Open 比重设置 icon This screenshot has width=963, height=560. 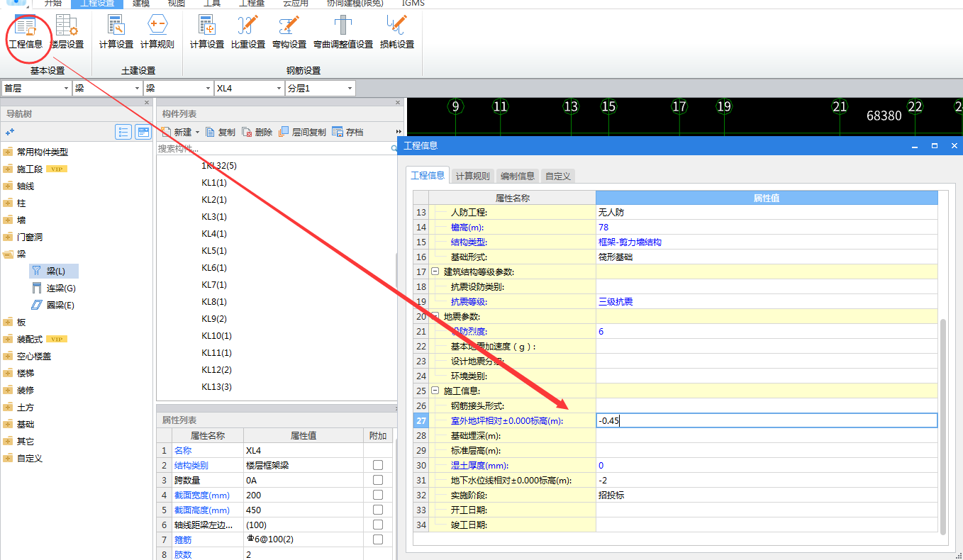pyautogui.click(x=248, y=32)
